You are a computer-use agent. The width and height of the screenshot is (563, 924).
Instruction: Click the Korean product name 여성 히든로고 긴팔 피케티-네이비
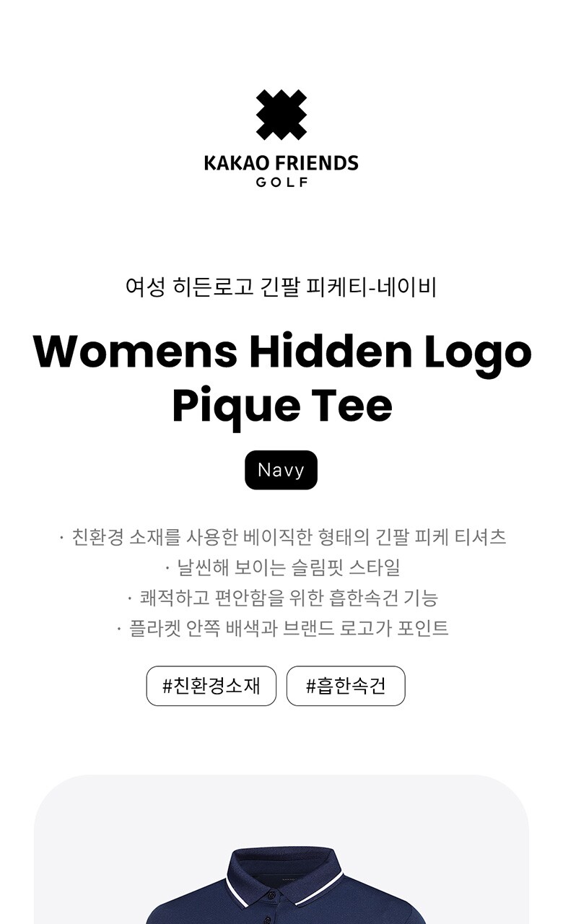281,287
